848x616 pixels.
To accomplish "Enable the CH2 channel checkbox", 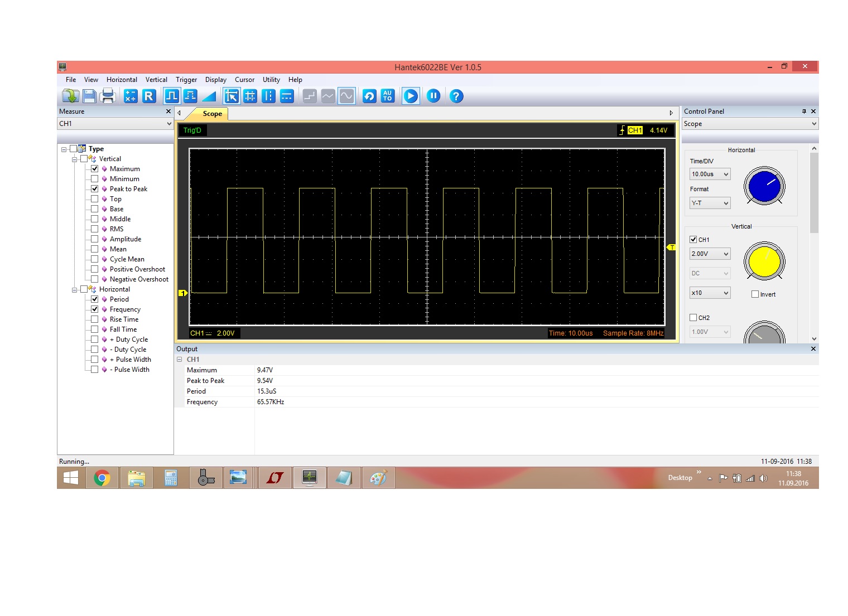I will click(x=693, y=318).
